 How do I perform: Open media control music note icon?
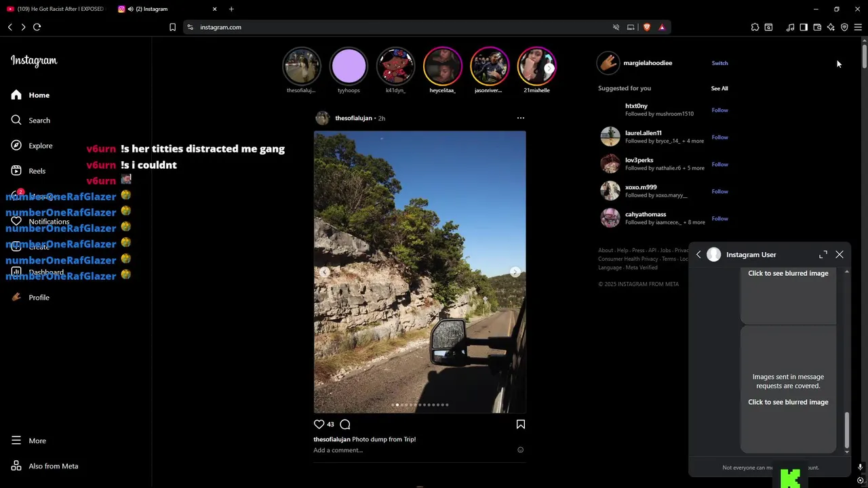coord(790,27)
